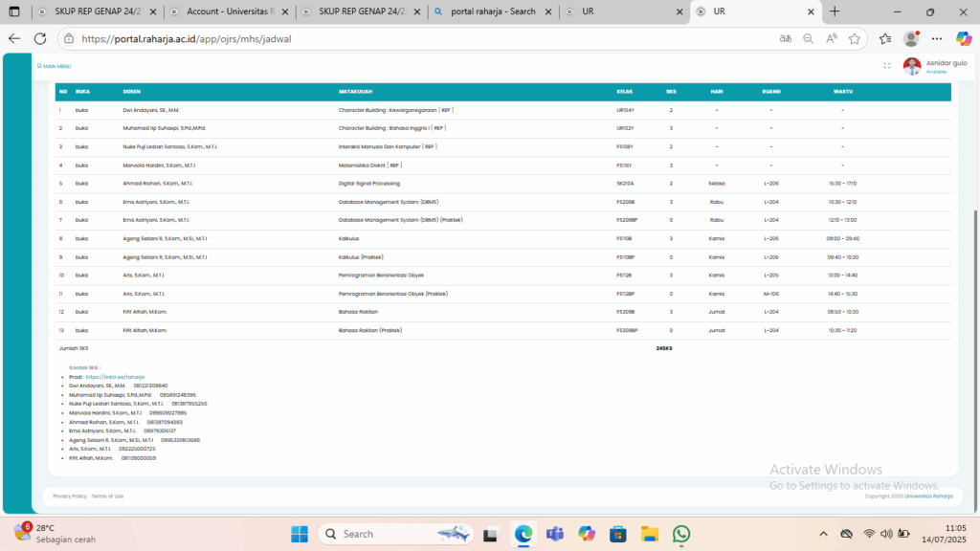Click 'buka' for Digital Signal Processing row
The height and width of the screenshot is (551, 980).
[81, 183]
